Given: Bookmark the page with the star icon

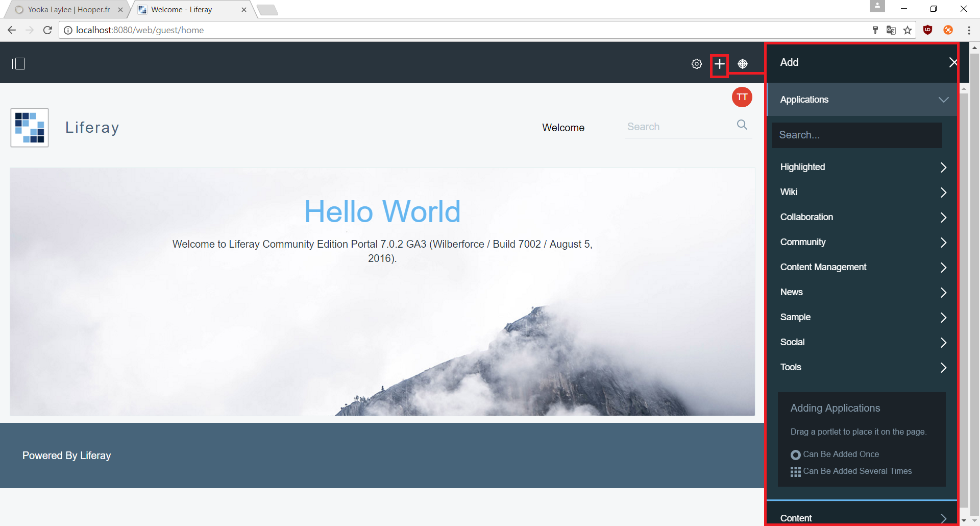Looking at the screenshot, I should point(909,30).
